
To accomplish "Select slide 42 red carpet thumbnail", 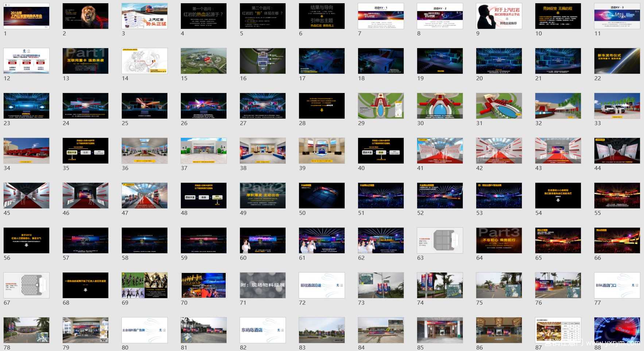I will (499, 151).
